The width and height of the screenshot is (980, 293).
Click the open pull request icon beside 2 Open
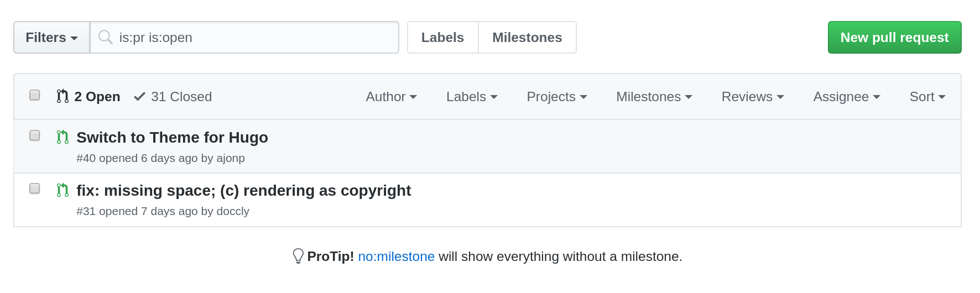[x=62, y=97]
